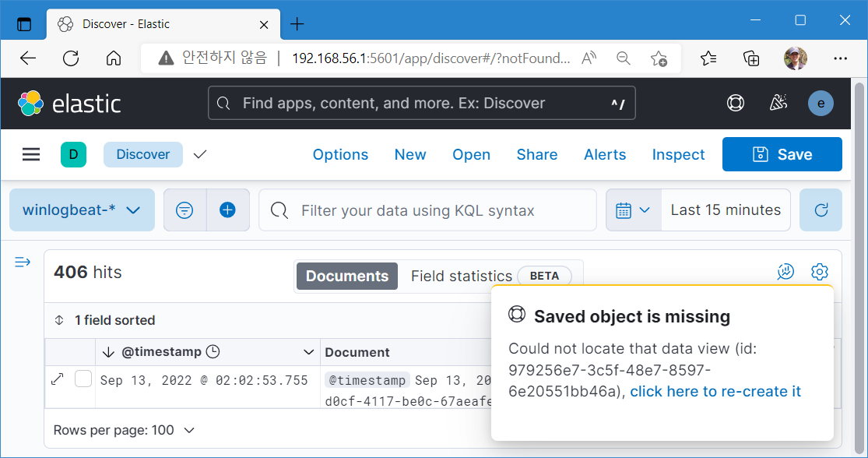The width and height of the screenshot is (868, 458).
Task: Change Rows per page setting
Action: pyautogui.click(x=124, y=430)
